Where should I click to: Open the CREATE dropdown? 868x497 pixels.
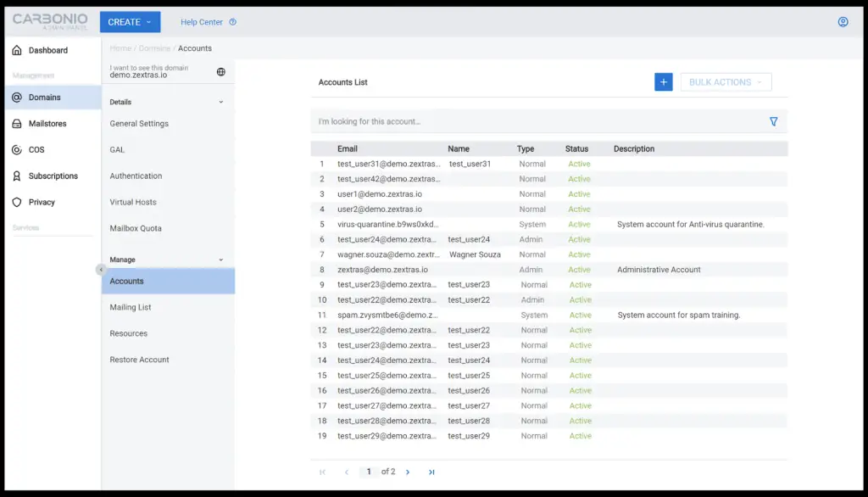tap(130, 22)
